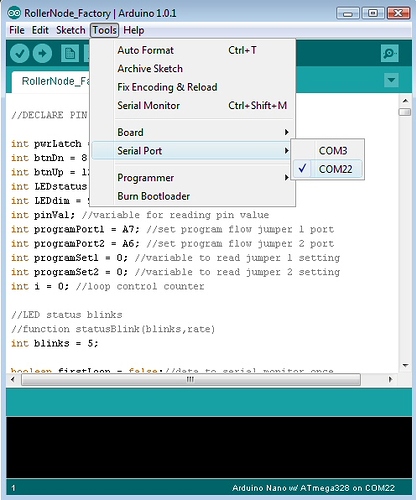Click the horizontal scrollbar left arrow
This screenshot has height=500, width=416.
[13, 379]
